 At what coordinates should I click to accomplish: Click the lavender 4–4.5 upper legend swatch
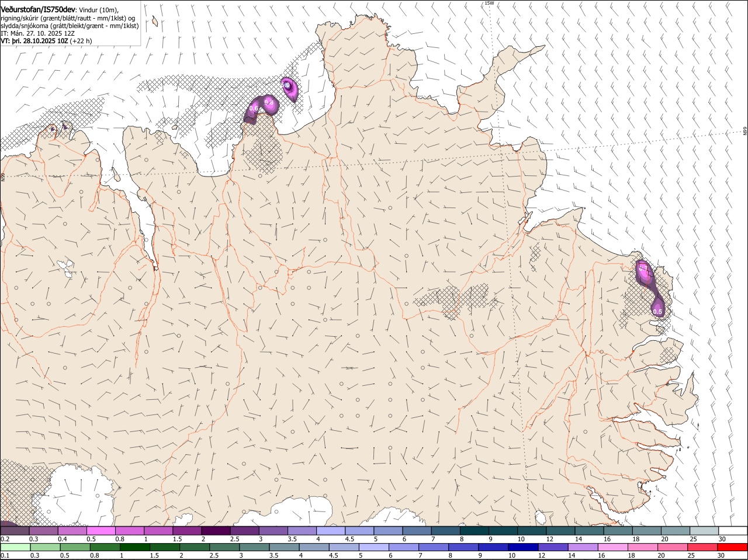coord(331,531)
